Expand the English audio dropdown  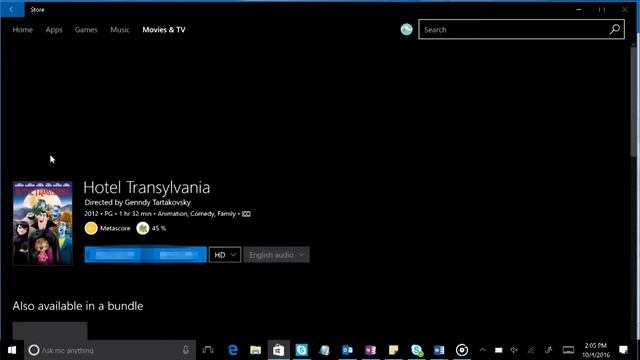pyautogui.click(x=276, y=255)
